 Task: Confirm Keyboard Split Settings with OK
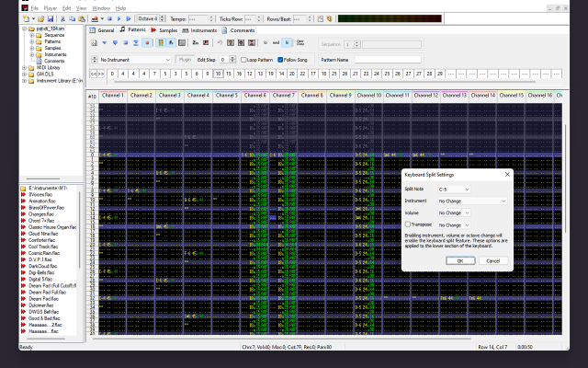pos(460,260)
